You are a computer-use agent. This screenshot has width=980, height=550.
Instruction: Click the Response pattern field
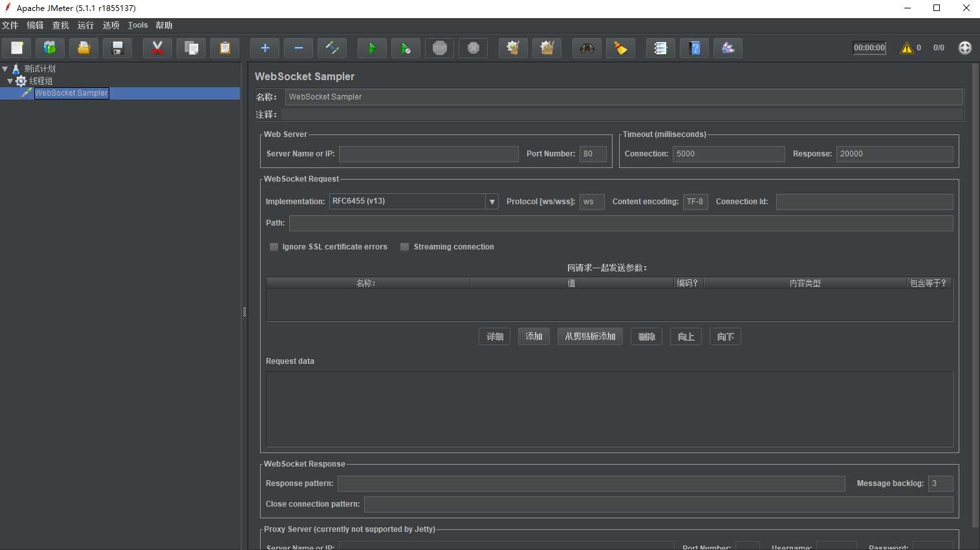(x=591, y=483)
